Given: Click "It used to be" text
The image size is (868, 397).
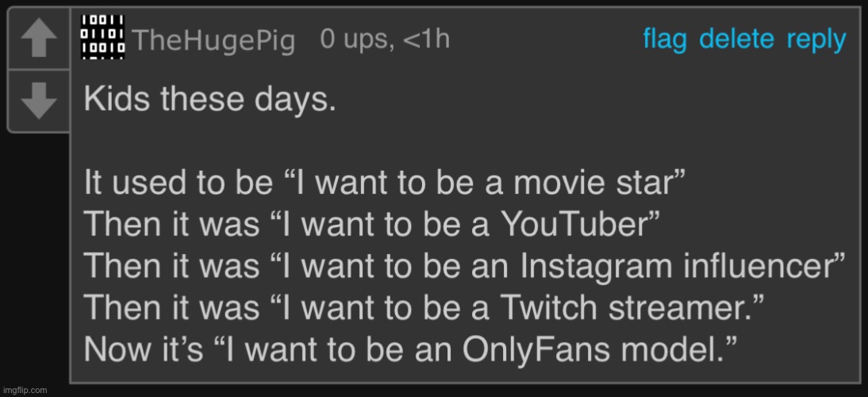Looking at the screenshot, I should point(179,183).
